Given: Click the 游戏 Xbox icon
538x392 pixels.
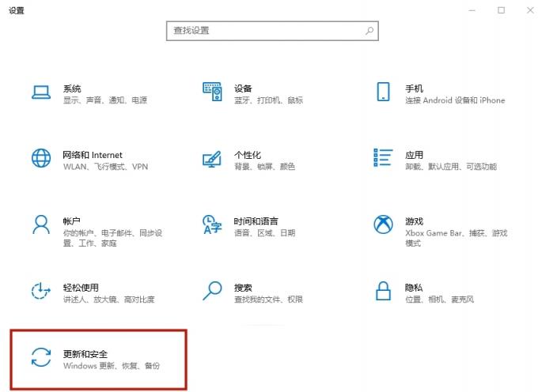Looking at the screenshot, I should 383,224.
